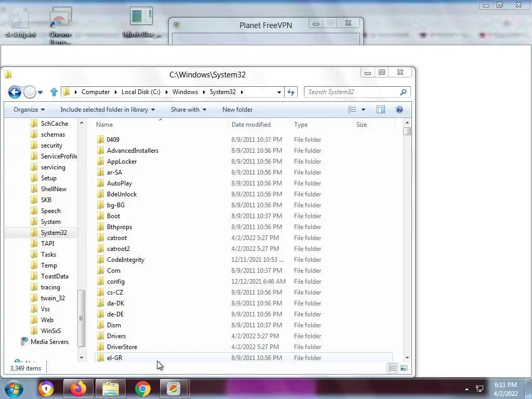Open the address bar history dropdown
532x399 pixels.
click(x=279, y=92)
